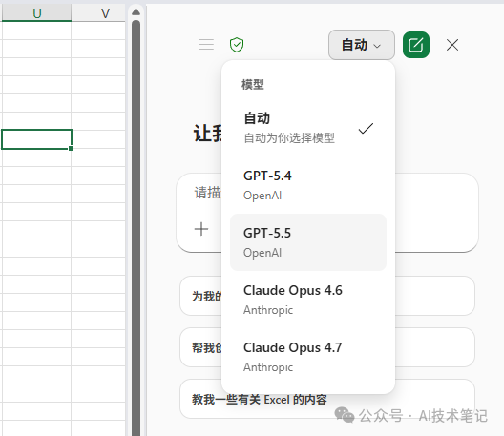Open the hamburger menu in Copilot pane
504x436 pixels.
click(206, 44)
